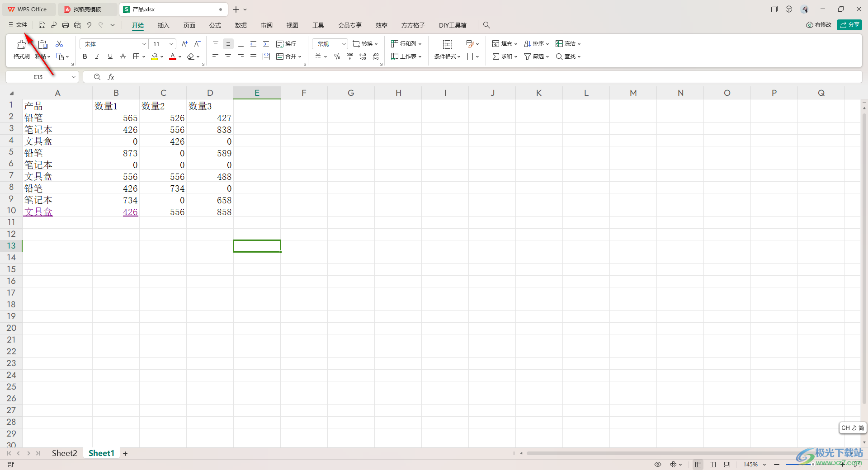Viewport: 868px width, 470px height.
Task: Switch to the 插入 Insert tab
Action: [163, 25]
